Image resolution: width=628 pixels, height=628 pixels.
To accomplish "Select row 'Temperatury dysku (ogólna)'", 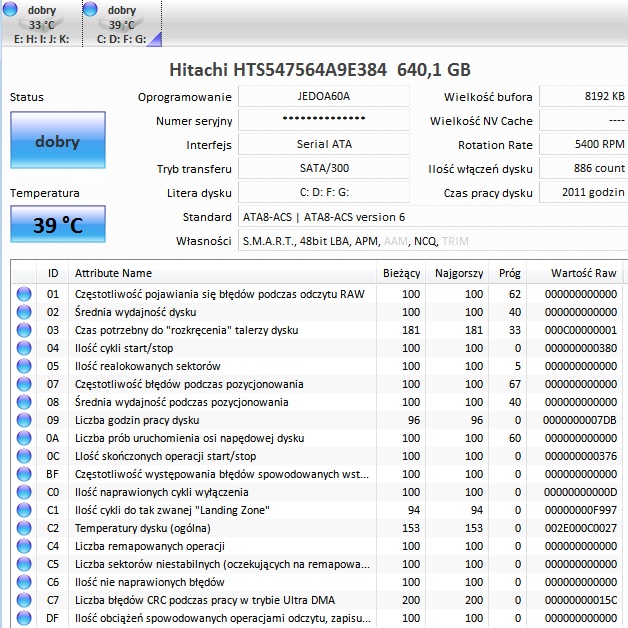I will (x=317, y=528).
